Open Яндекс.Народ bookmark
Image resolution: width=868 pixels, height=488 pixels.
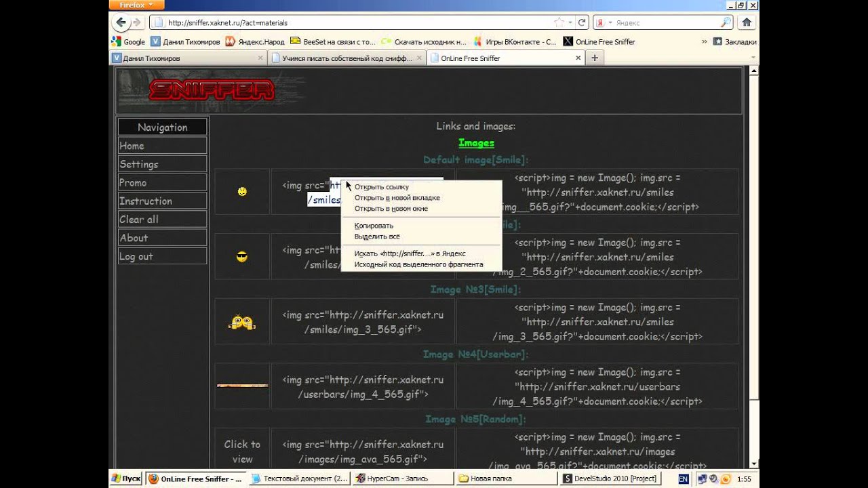click(x=255, y=41)
